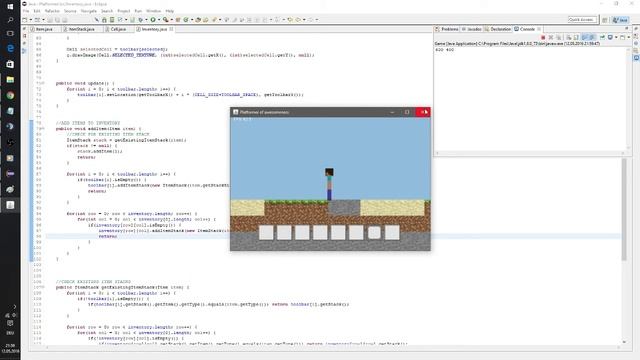This screenshot has width=640, height=360.
Task: Toggle Pin Console in the Console toolbar
Action: [602, 37]
